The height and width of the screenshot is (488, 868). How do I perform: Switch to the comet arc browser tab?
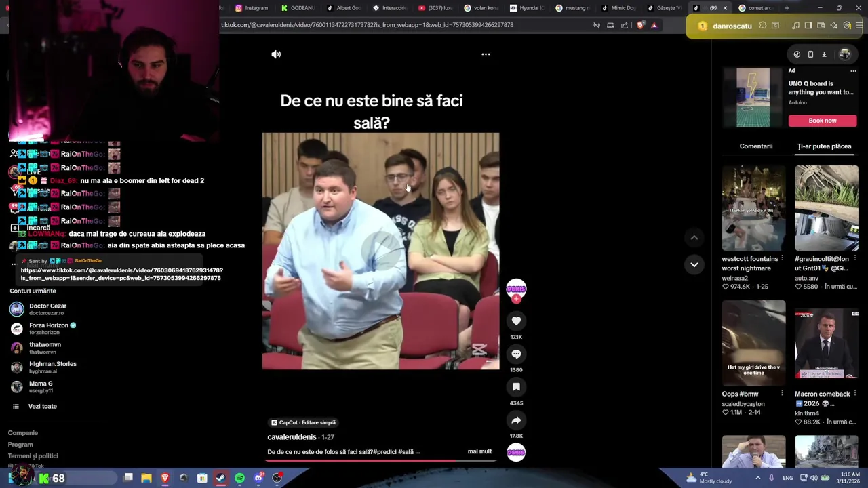point(755,8)
